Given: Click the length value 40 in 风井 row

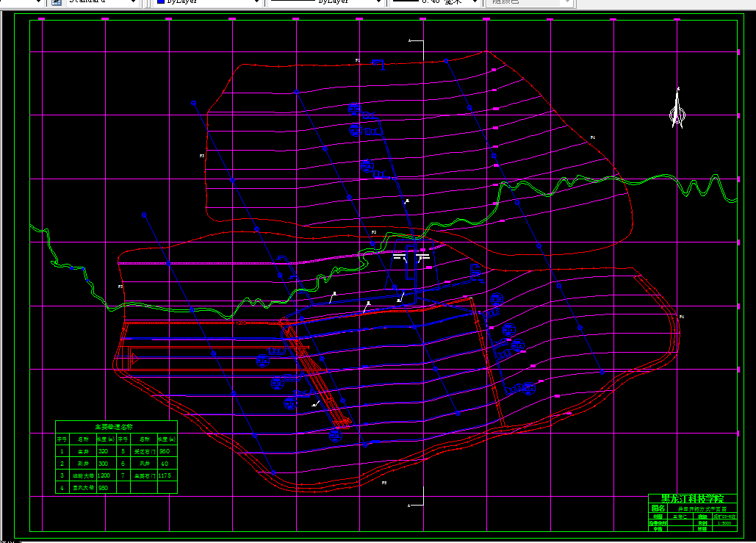Looking at the screenshot, I should tap(165, 464).
